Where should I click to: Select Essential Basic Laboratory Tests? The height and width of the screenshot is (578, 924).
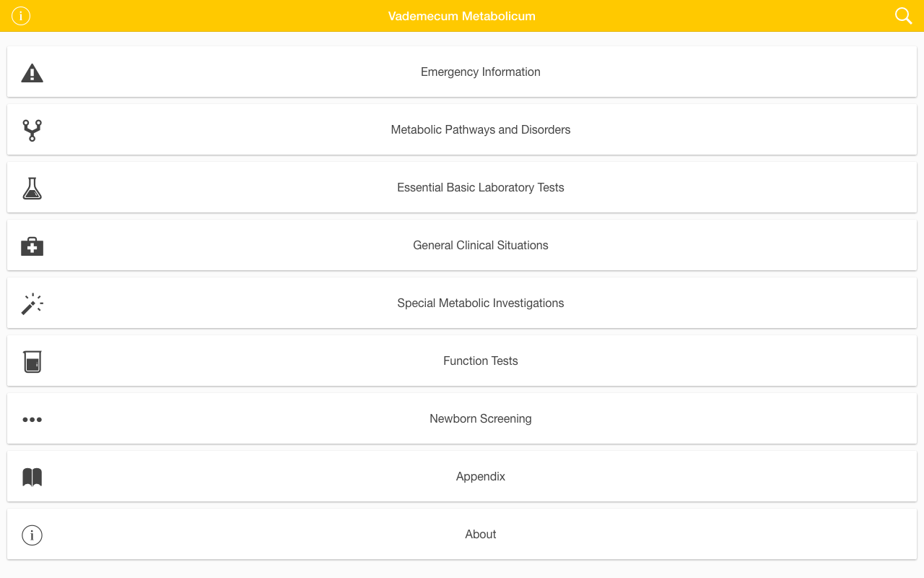(480, 188)
